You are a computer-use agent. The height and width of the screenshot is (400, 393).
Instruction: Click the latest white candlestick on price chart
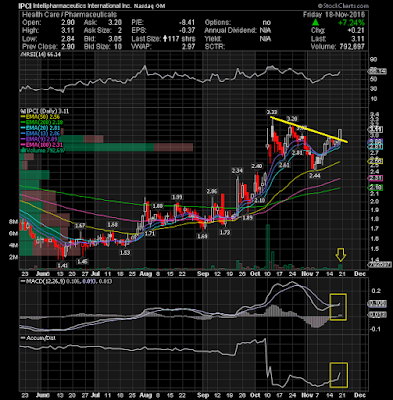click(340, 135)
